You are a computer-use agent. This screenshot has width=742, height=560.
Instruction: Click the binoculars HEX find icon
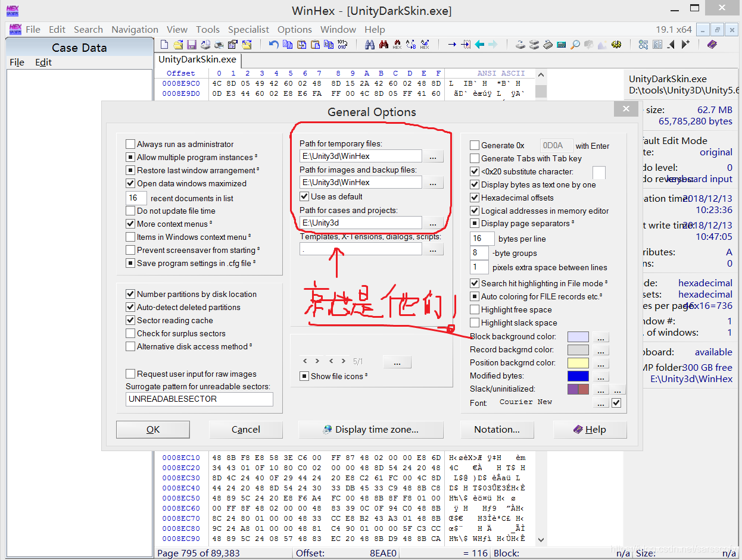click(397, 45)
